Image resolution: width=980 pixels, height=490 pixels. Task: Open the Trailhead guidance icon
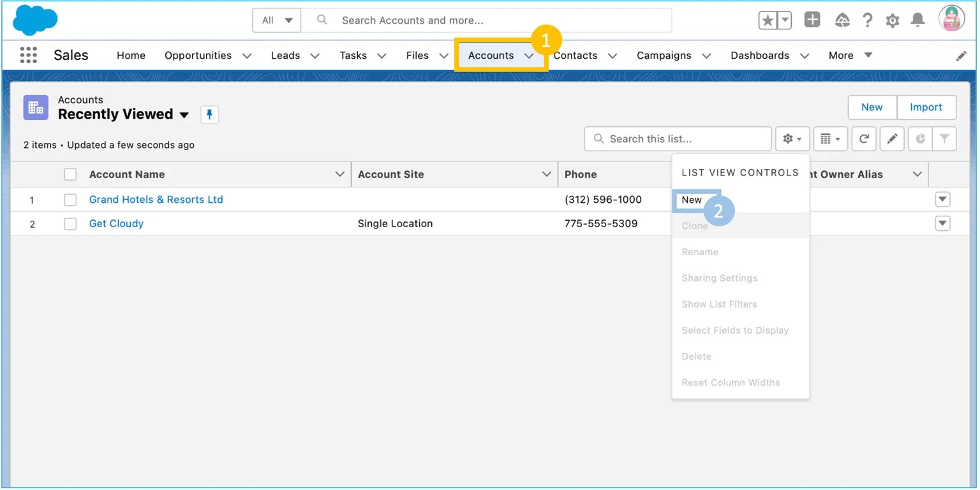[x=842, y=20]
